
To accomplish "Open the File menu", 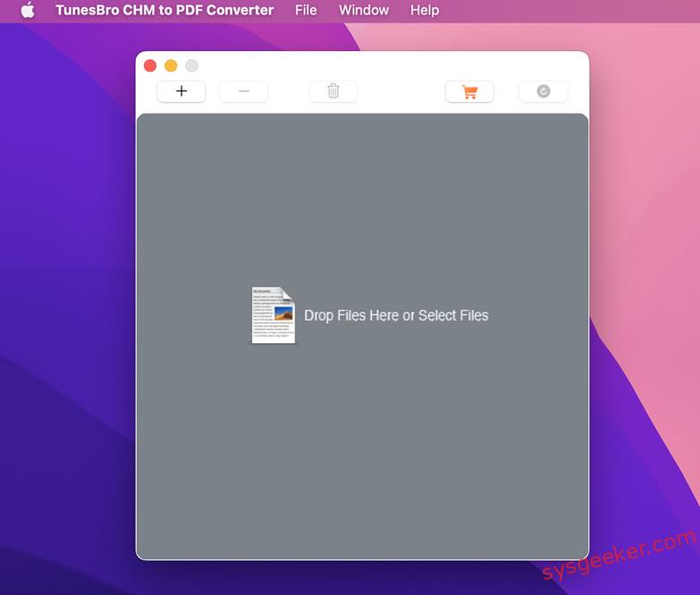I will point(306,10).
